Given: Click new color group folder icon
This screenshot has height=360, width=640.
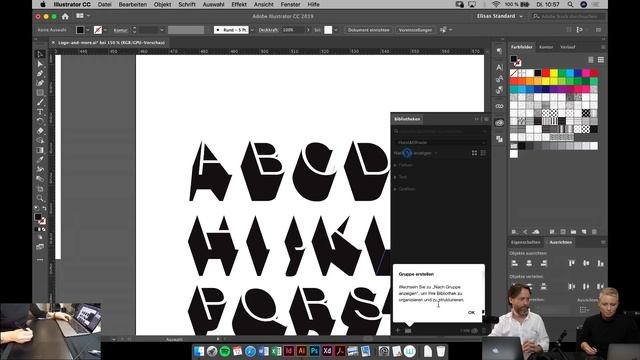Looking at the screenshot, I should [573, 231].
